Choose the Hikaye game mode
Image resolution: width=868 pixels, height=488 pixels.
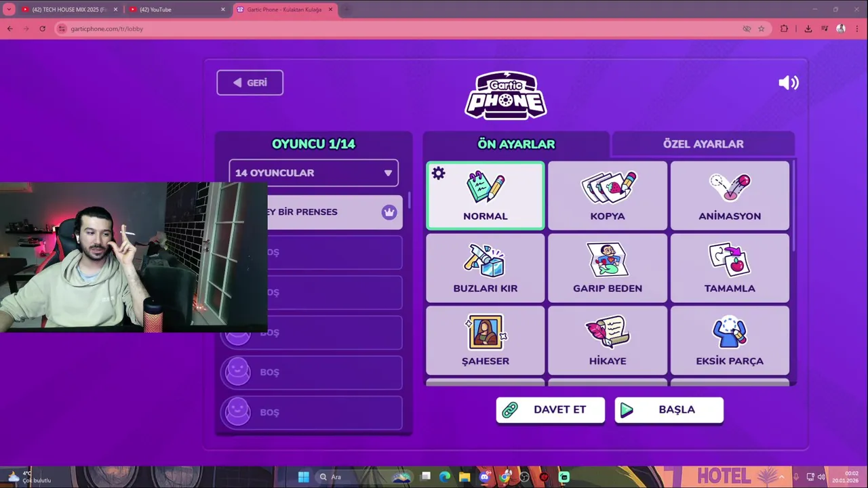click(608, 341)
